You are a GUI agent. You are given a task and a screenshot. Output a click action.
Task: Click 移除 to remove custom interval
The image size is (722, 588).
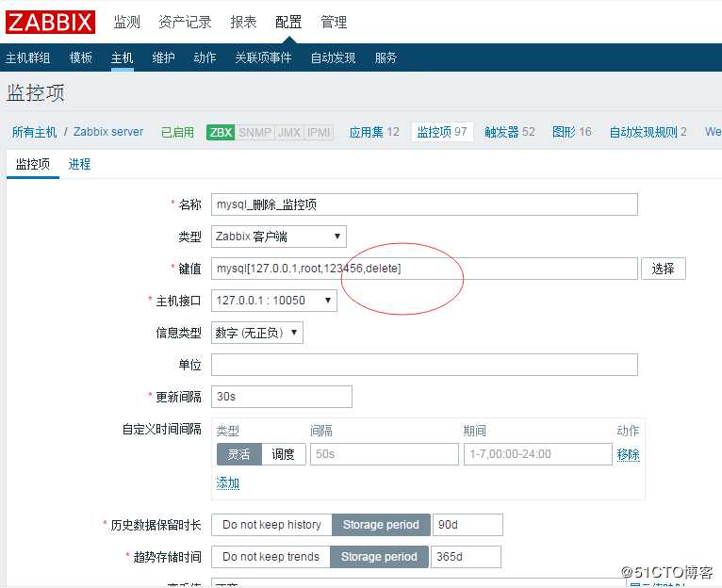628,454
